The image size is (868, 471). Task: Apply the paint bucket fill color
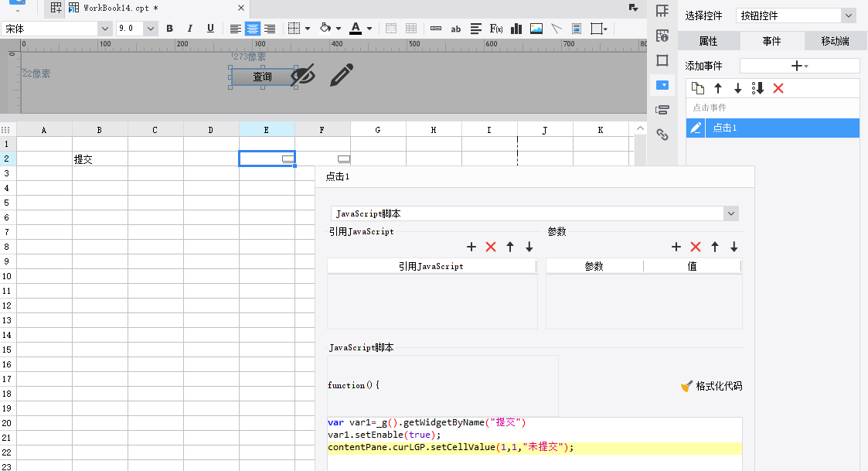(325, 29)
